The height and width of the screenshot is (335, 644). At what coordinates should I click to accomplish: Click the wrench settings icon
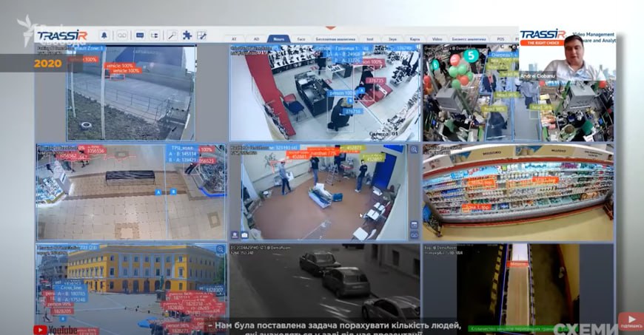tap(172, 35)
